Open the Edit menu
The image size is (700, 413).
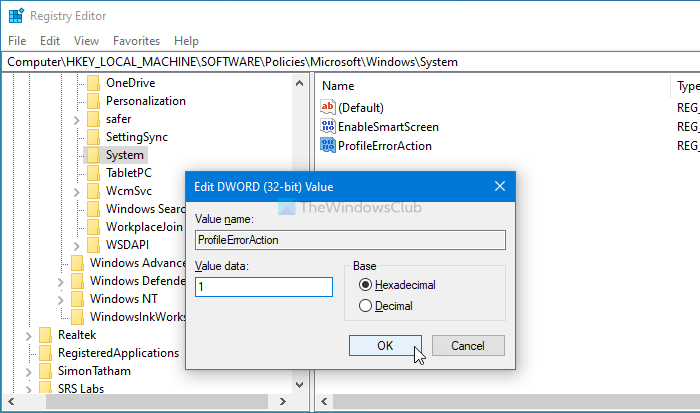coord(50,41)
